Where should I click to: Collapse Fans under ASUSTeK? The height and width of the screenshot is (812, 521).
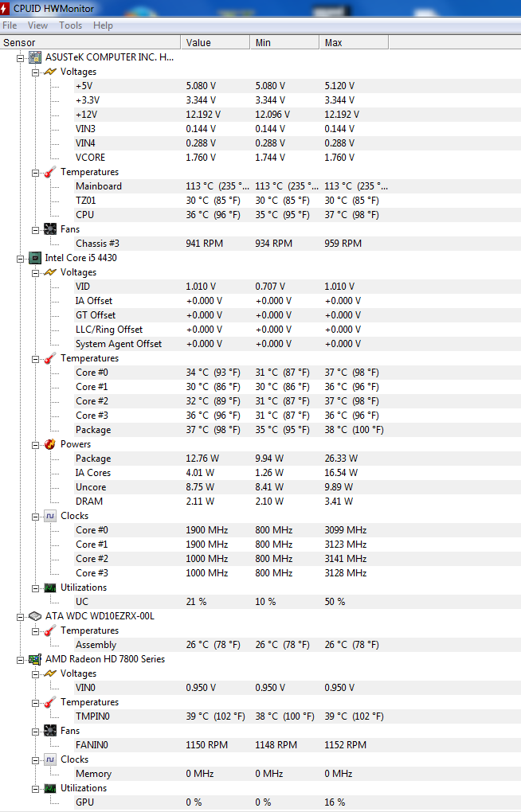tap(35, 230)
